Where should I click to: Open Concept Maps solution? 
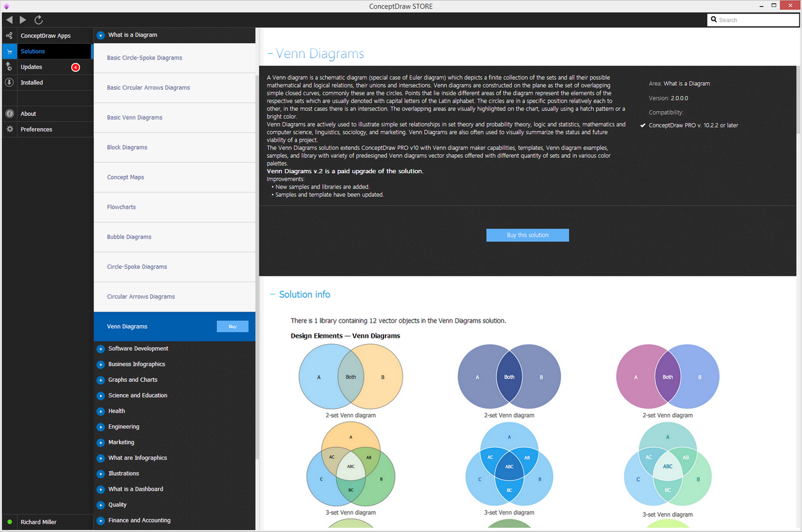[175, 178]
